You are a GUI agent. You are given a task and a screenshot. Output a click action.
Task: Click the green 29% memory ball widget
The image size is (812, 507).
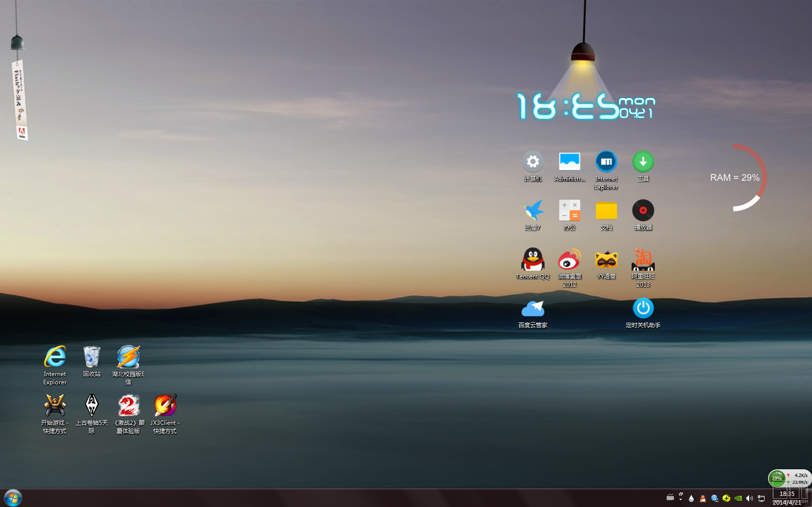[777, 478]
